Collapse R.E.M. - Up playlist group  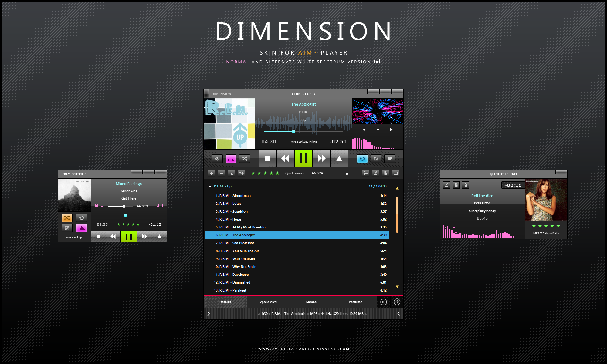pos(210,186)
